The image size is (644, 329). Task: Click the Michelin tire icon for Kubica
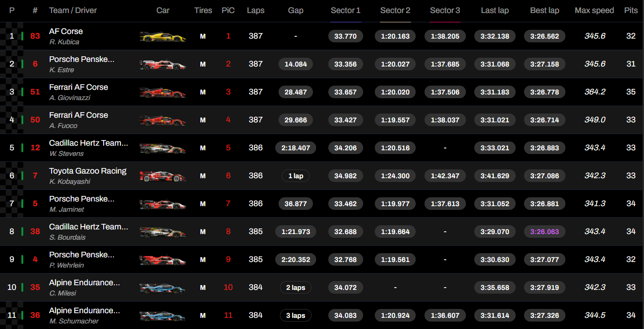203,36
